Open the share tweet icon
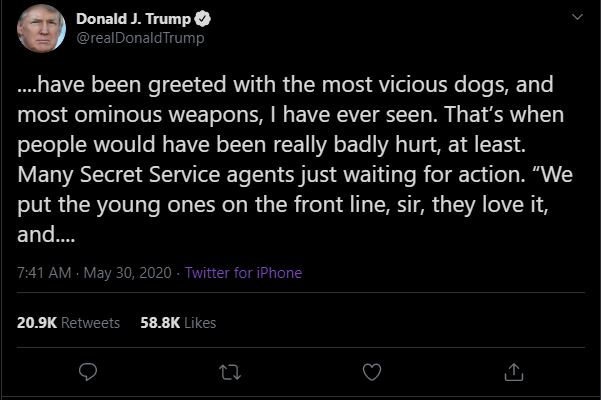The image size is (601, 400). pos(514,372)
